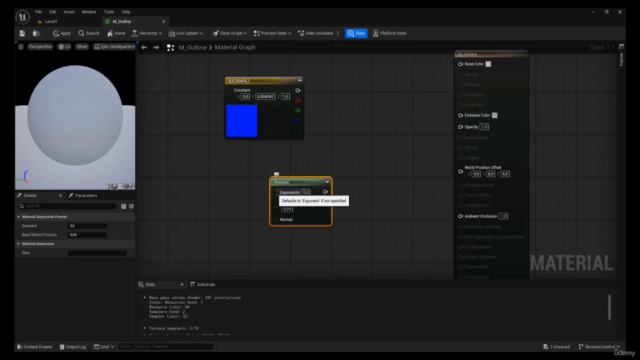The width and height of the screenshot is (640, 360).
Task: Open the Asset menu
Action: coord(69,12)
